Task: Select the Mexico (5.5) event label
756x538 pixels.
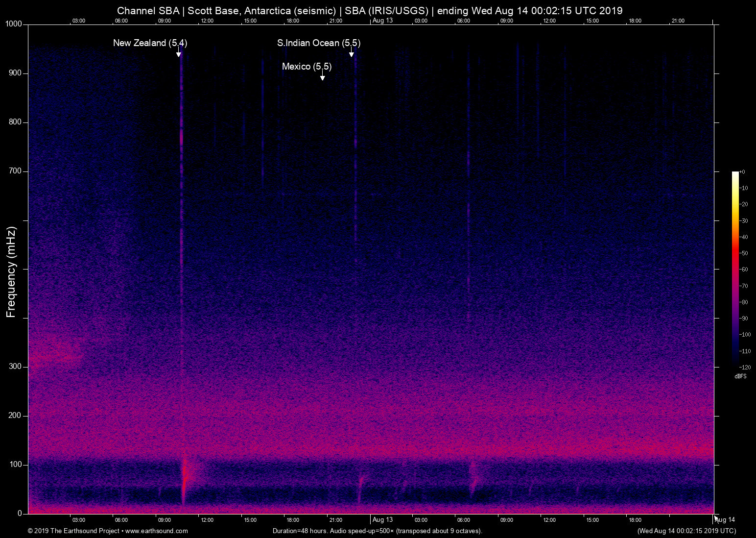Action: click(307, 67)
